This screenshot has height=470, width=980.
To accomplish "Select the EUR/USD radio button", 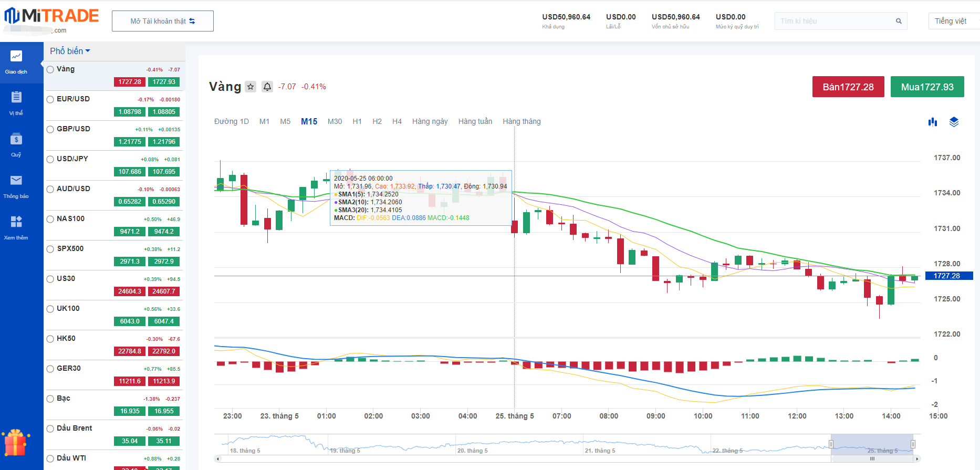I will coord(50,99).
